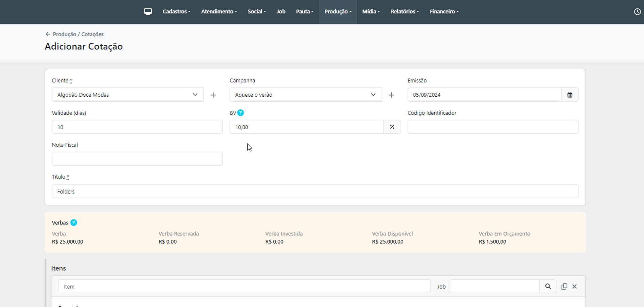Click the Job link in navbar

point(281,12)
